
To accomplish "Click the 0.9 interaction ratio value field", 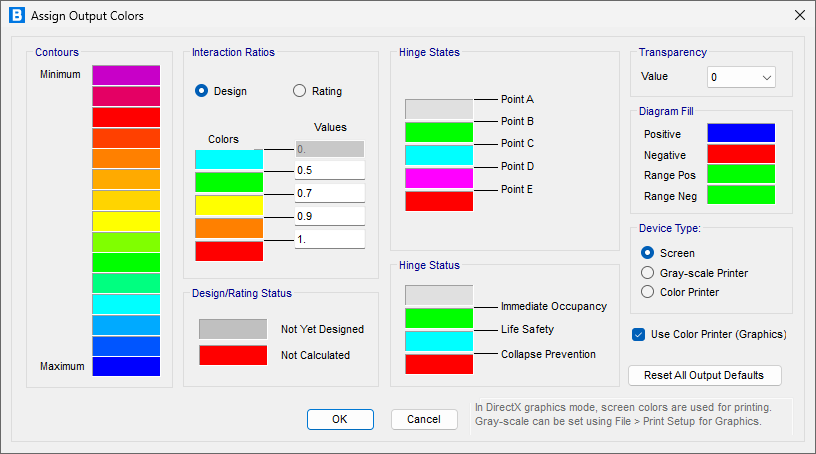I will click(x=330, y=215).
